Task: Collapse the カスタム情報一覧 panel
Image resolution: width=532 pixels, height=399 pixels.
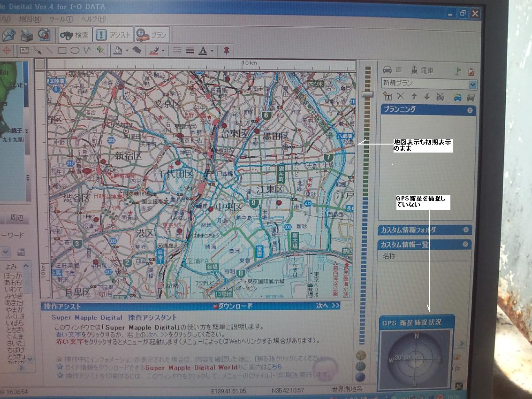Action: click(466, 244)
